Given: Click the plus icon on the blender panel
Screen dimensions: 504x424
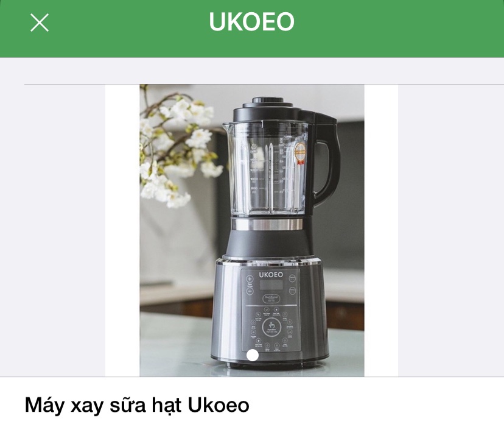Looking at the screenshot, I should (250, 279).
